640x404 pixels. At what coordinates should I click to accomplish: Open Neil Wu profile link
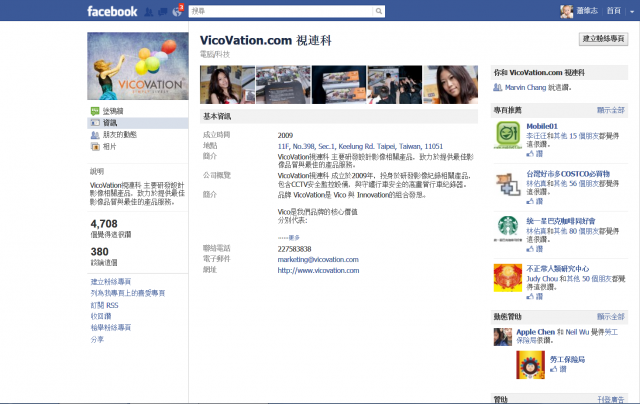[x=577, y=332]
